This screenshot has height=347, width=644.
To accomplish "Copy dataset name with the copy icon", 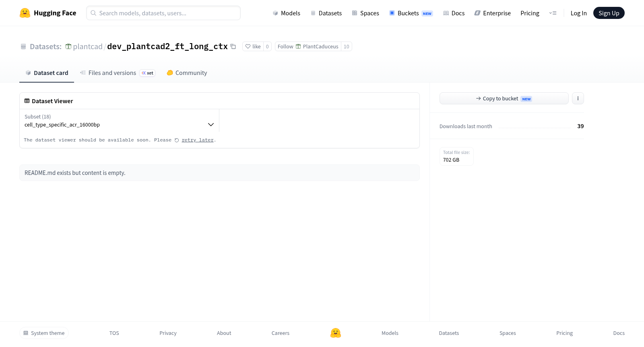I will 233,46.
